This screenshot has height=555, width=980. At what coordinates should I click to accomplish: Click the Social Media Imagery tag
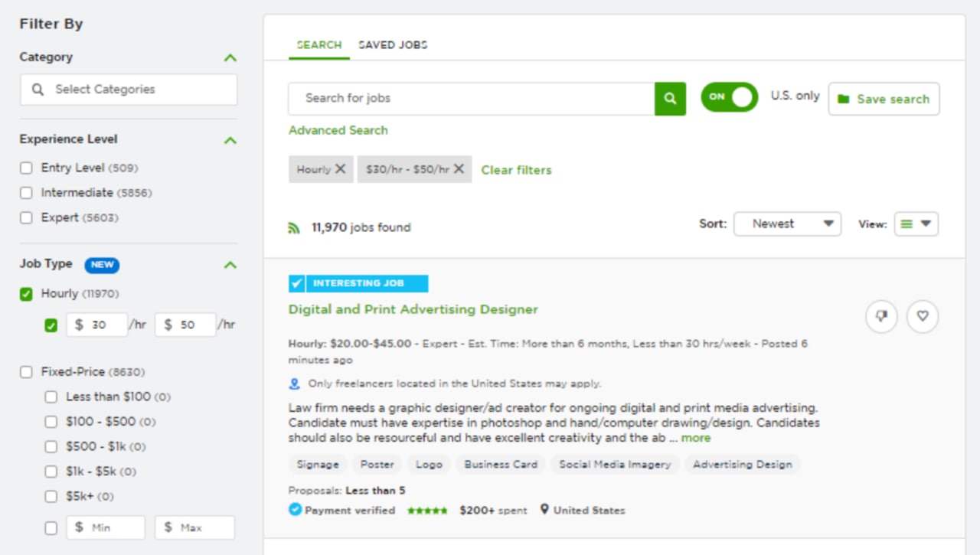click(615, 465)
